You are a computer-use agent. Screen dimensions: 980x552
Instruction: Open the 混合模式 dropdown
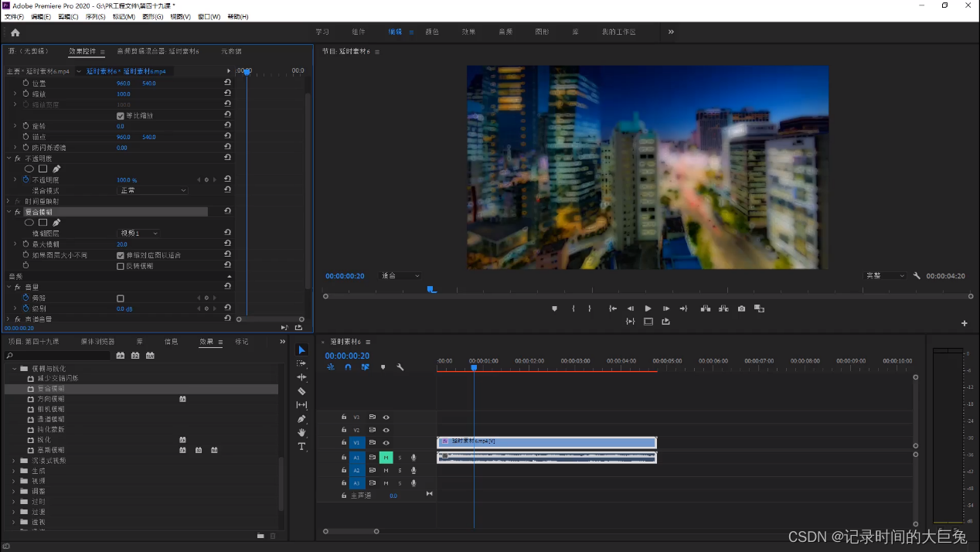pyautogui.click(x=152, y=190)
